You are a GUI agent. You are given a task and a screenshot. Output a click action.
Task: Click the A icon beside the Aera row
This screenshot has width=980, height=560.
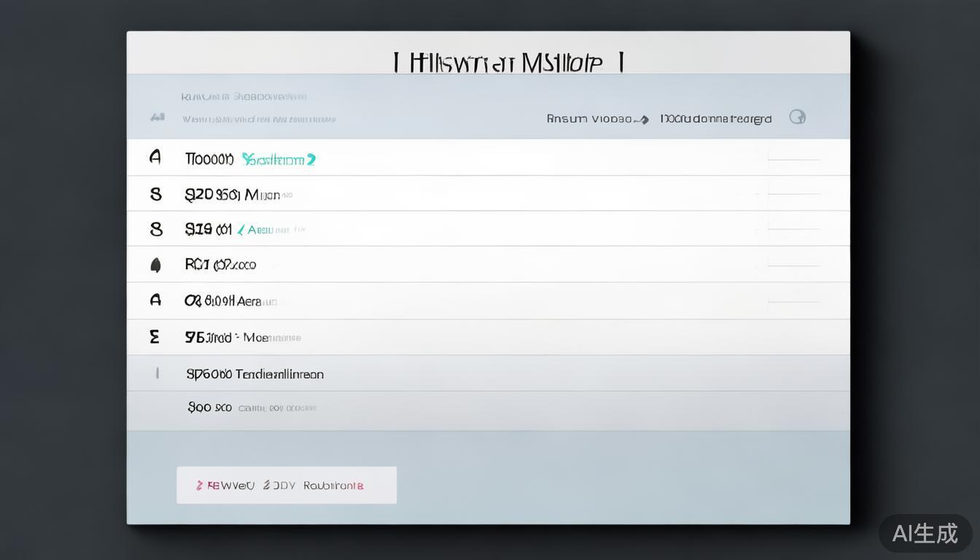click(155, 300)
